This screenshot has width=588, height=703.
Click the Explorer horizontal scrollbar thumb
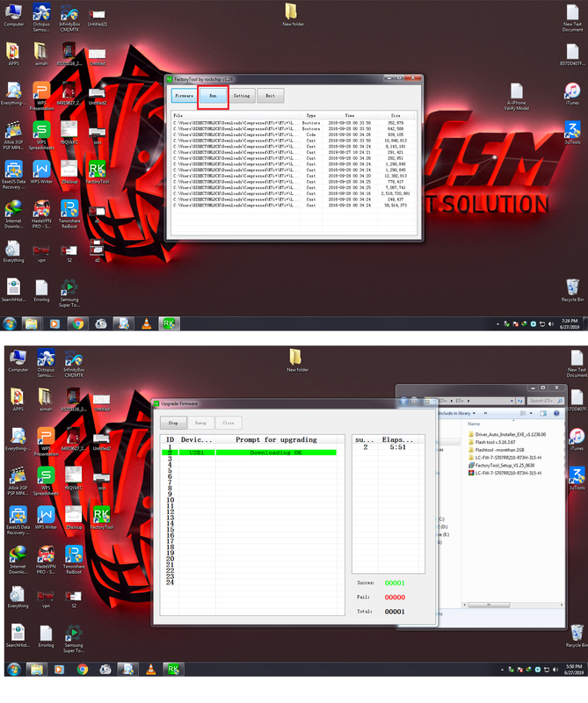coord(489,605)
